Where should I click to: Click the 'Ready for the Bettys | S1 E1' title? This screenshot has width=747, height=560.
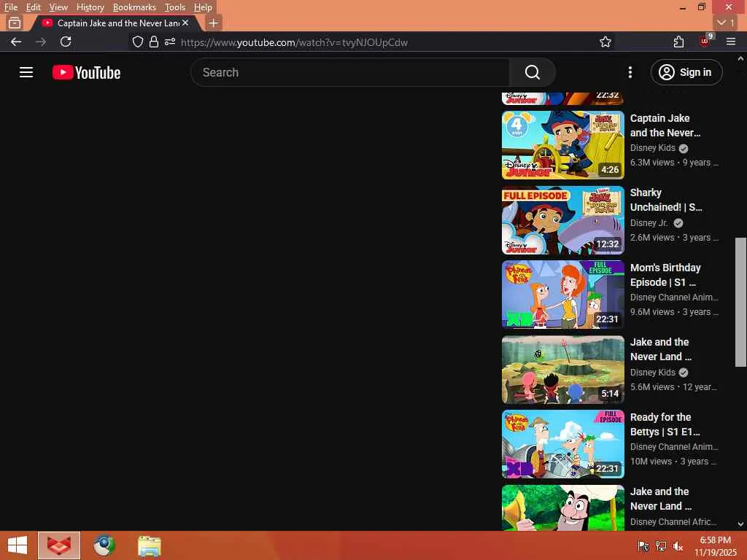665,424
